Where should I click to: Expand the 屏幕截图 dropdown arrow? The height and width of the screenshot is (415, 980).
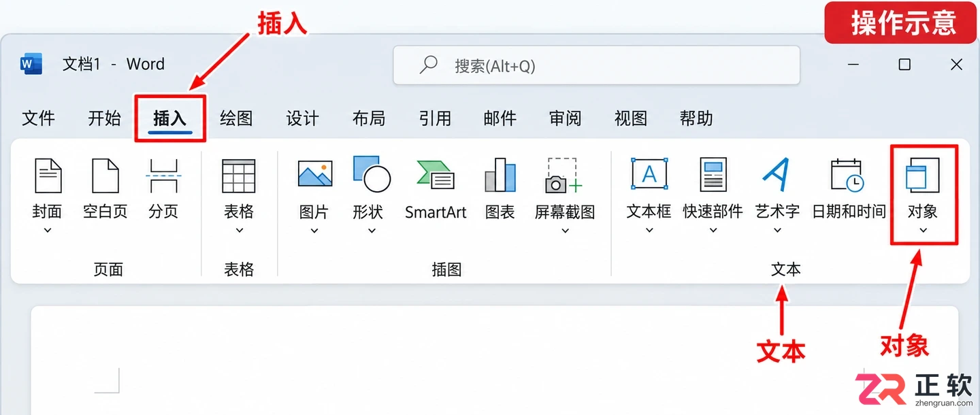pos(565,231)
